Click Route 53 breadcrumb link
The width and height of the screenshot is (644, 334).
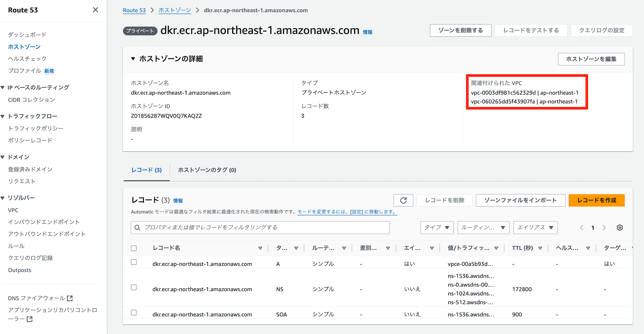134,10
